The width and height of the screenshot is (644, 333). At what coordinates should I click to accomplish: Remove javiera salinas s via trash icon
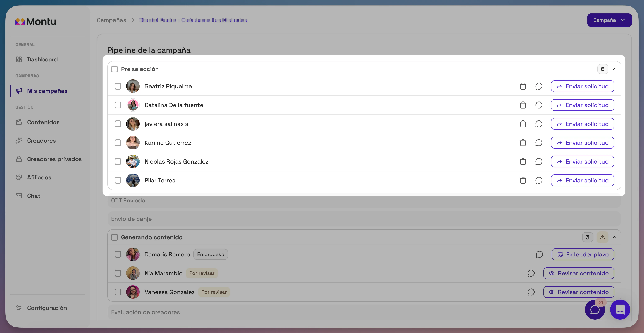[x=523, y=124]
